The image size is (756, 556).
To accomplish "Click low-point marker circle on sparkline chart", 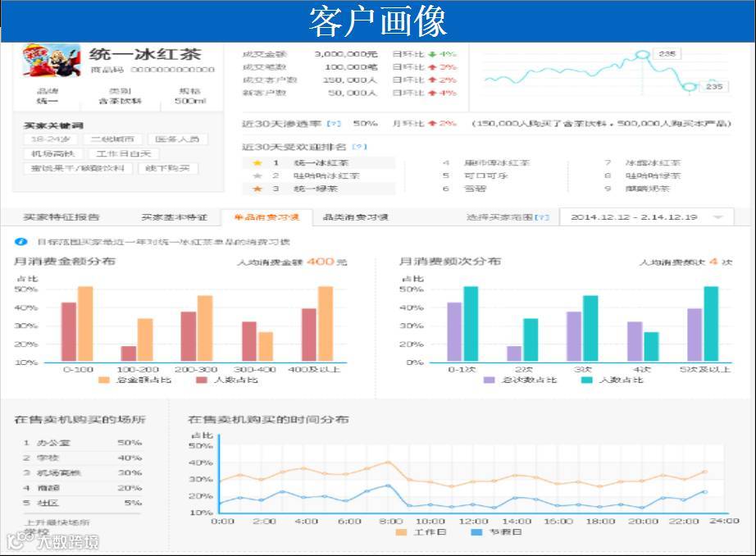I will 690,87.
